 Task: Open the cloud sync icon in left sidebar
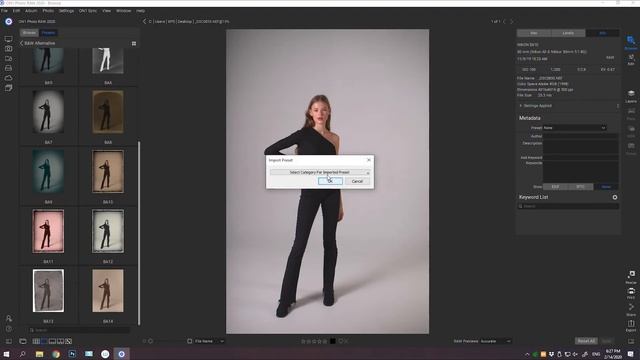(x=9, y=78)
